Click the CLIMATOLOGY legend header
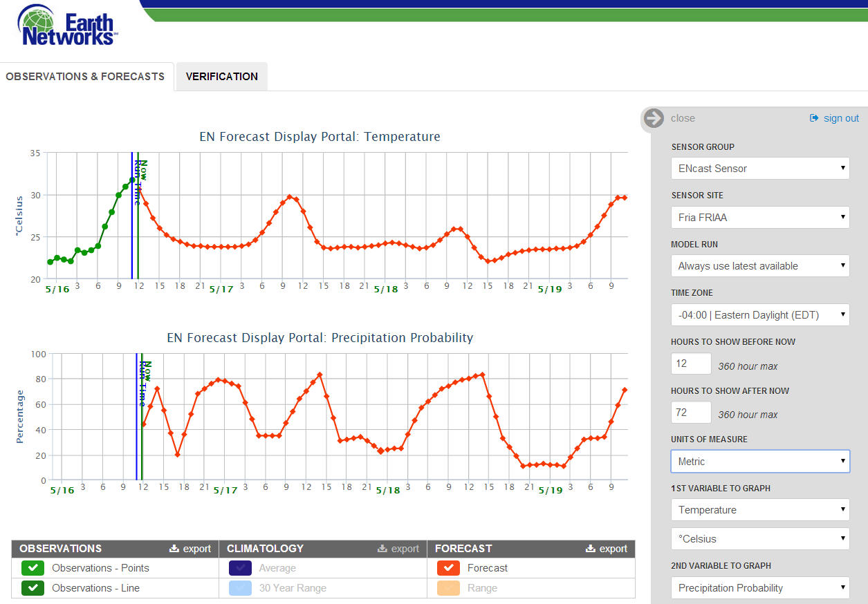Image resolution: width=868 pixels, height=604 pixels. 265,549
